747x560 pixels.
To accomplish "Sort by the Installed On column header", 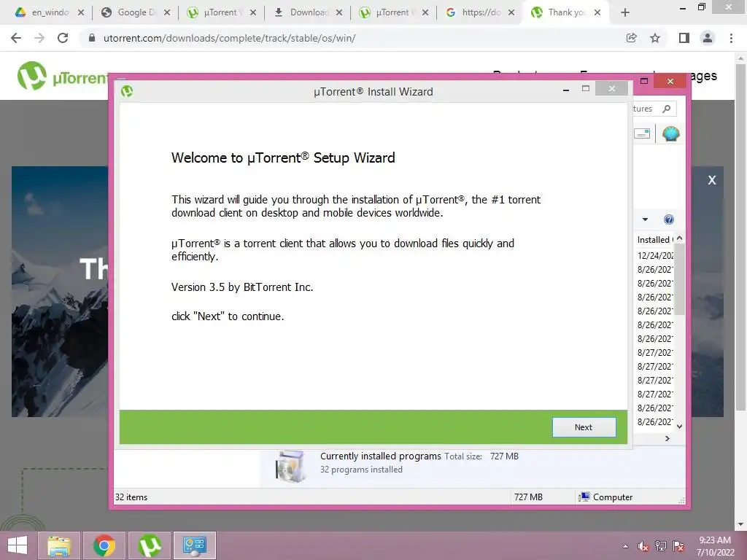I will click(655, 239).
